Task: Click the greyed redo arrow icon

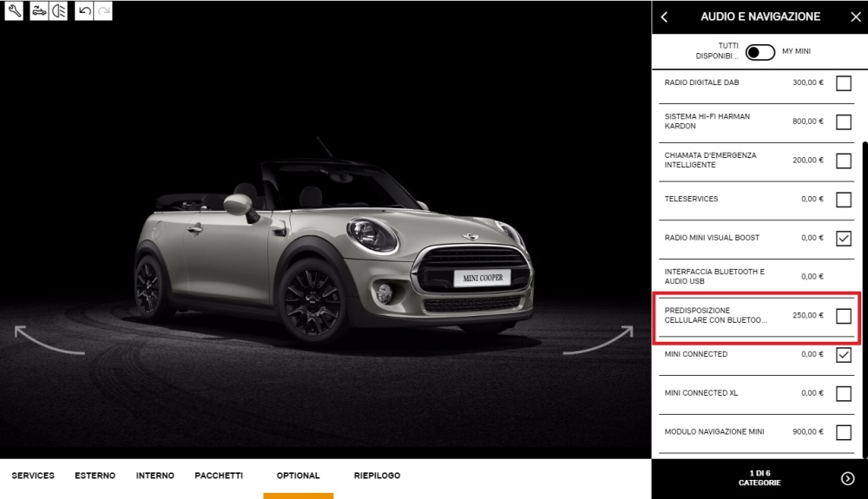Action: [103, 11]
